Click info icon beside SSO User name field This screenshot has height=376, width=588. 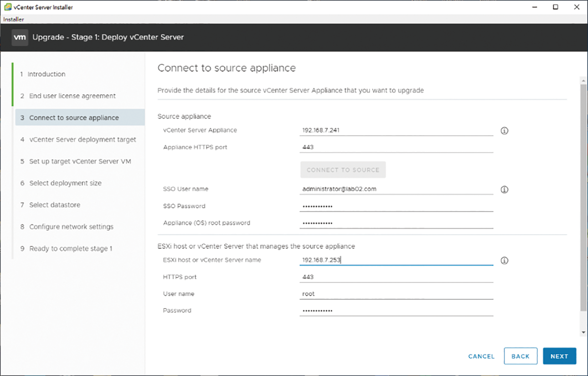point(504,190)
